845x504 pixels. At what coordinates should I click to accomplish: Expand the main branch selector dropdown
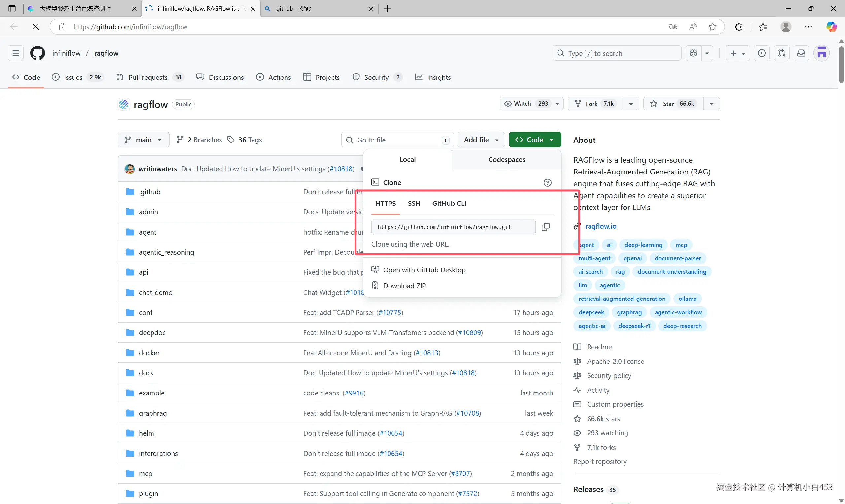(143, 140)
